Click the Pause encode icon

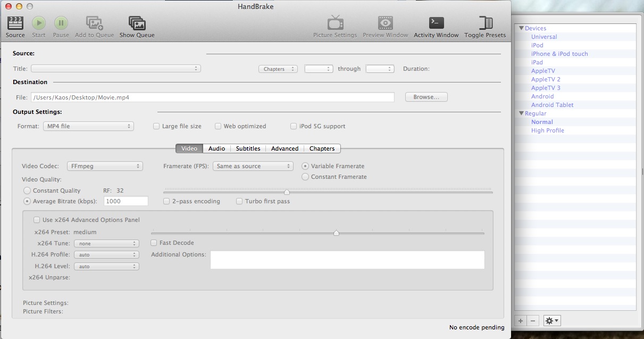coord(61,23)
